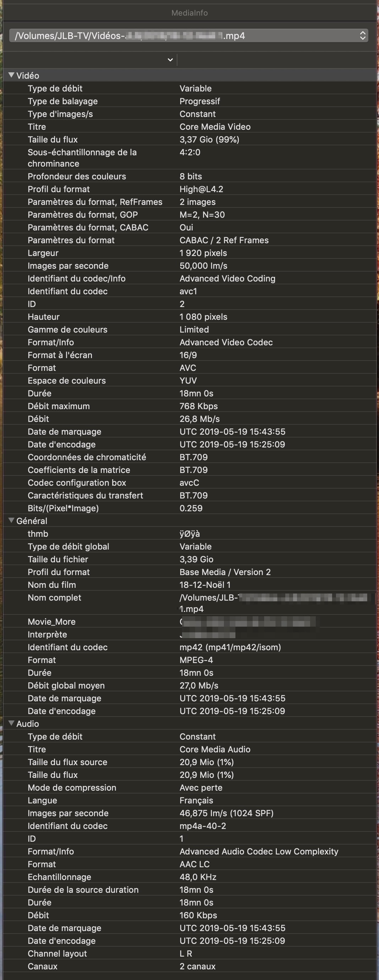Collapse the Général section disclosure triangle
Image resolution: width=379 pixels, height=980 pixels.
pyautogui.click(x=11, y=520)
